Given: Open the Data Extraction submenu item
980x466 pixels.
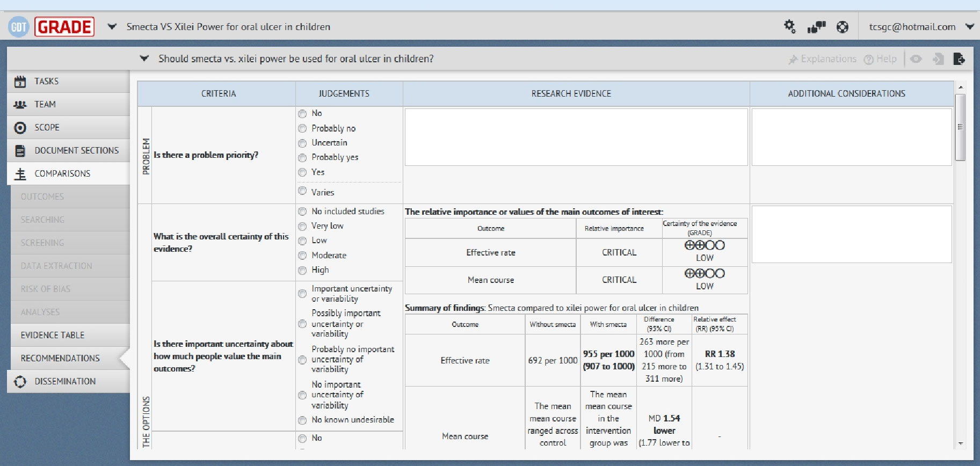Looking at the screenshot, I should (70, 266).
